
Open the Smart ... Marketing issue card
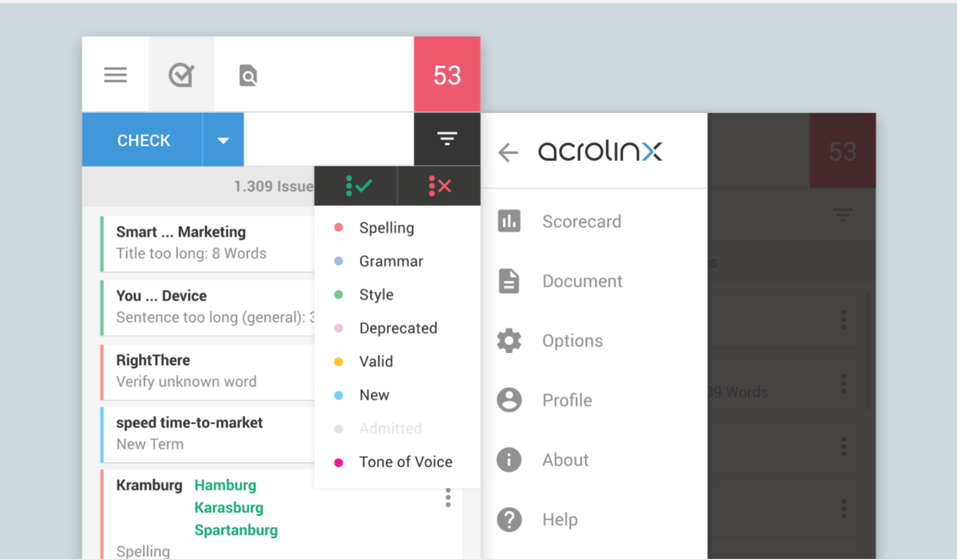pyautogui.click(x=208, y=244)
